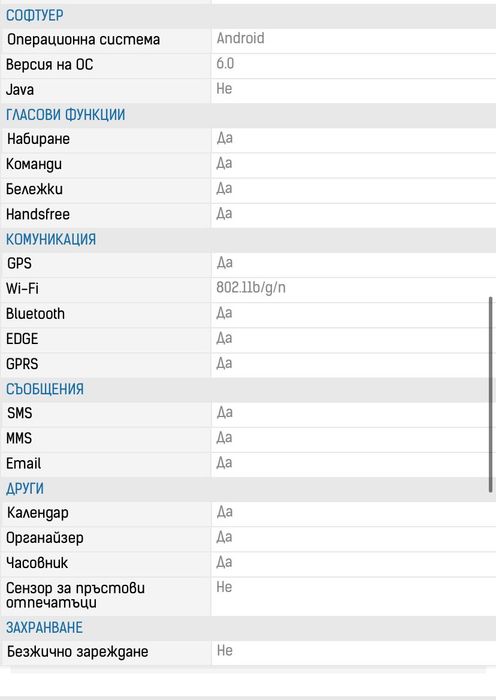The width and height of the screenshot is (496, 700).
Task: Select the Да value for GPS
Action: [225, 262]
